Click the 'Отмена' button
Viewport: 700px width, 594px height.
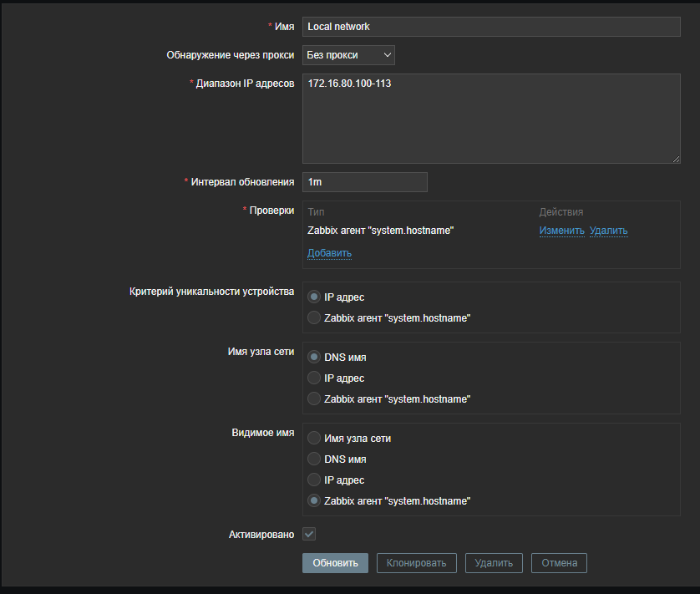(559, 562)
